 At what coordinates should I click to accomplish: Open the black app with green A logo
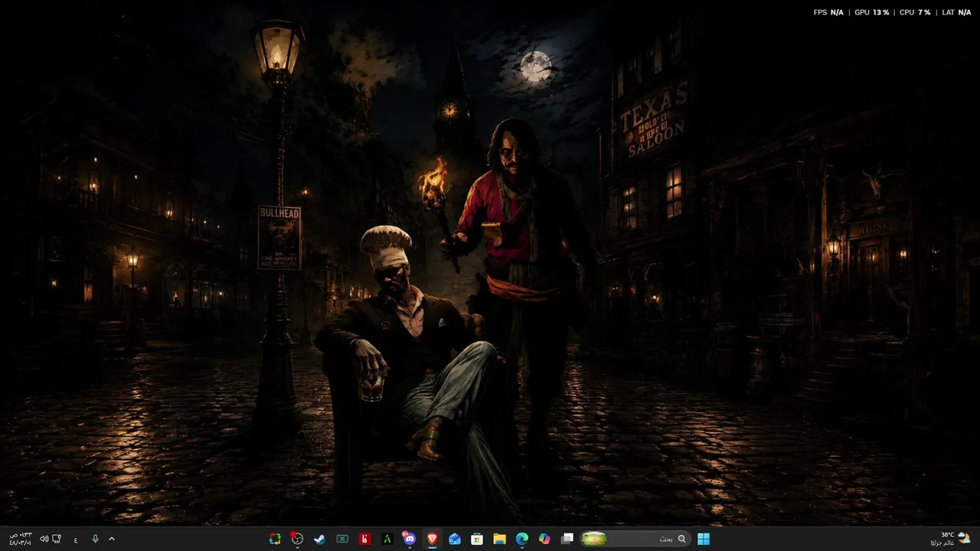[x=387, y=539]
